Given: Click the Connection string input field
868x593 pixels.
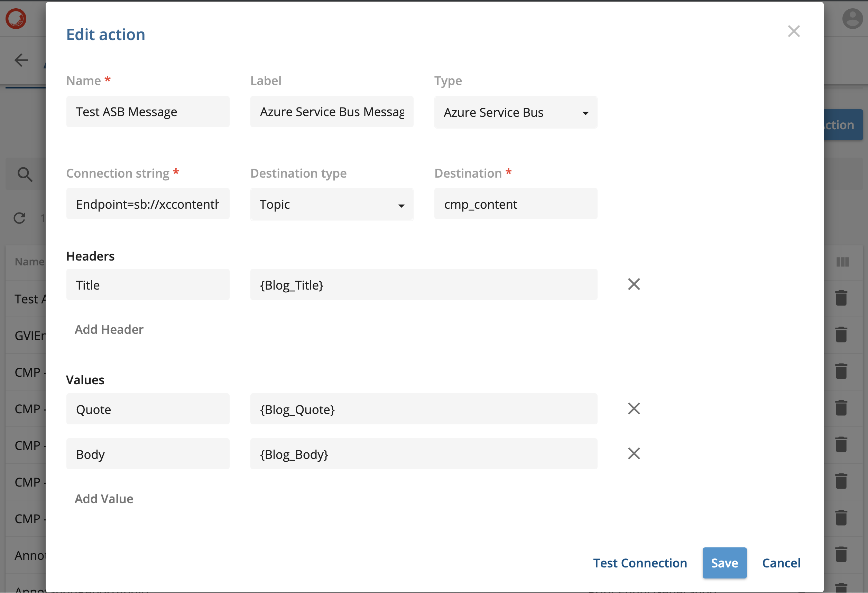Looking at the screenshot, I should pos(148,204).
